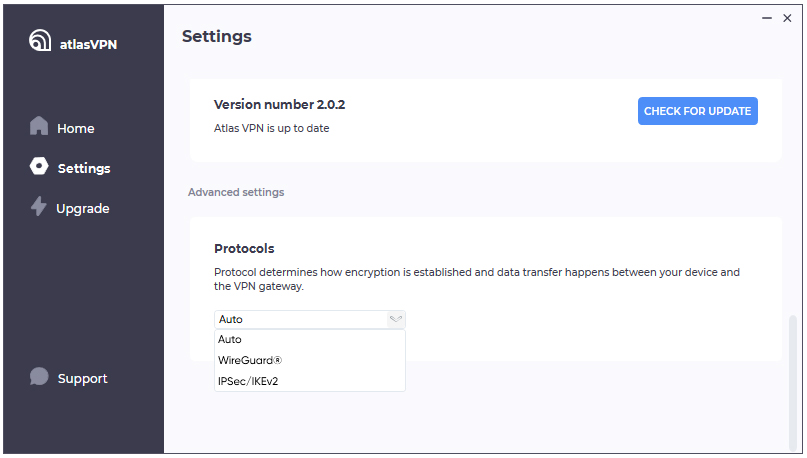Click the Support chat bubble icon
807x458 pixels.
point(39,377)
